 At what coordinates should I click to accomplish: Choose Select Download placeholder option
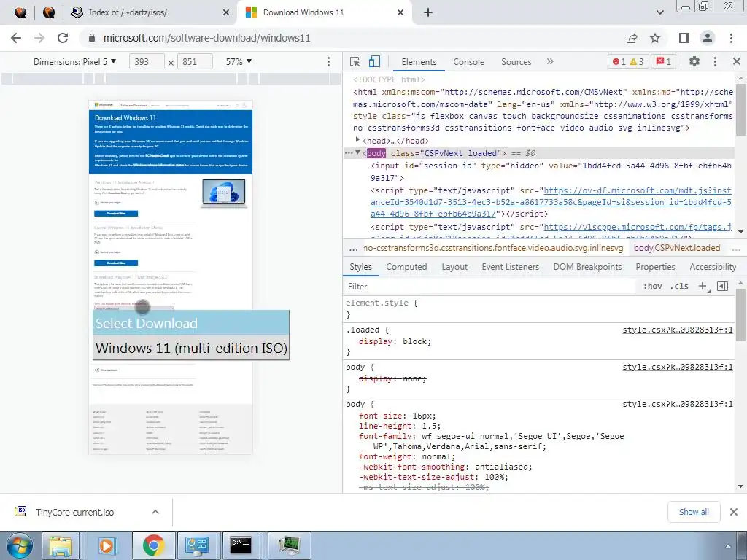pyautogui.click(x=191, y=323)
